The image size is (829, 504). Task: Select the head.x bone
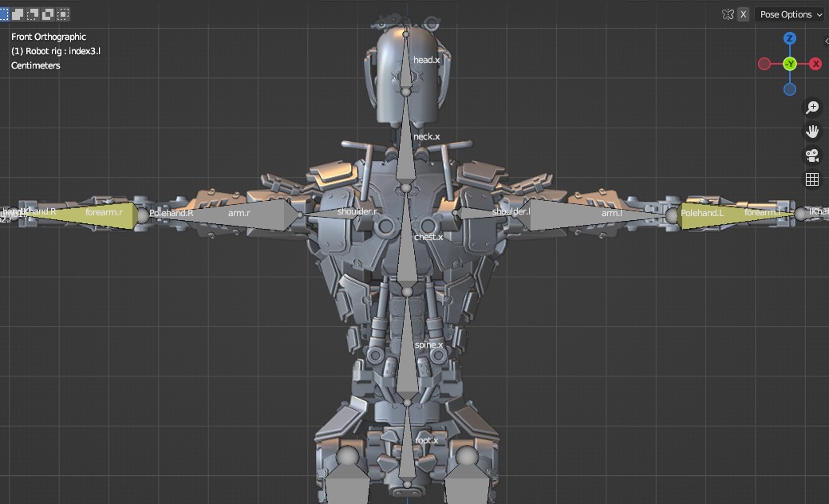tap(406, 66)
